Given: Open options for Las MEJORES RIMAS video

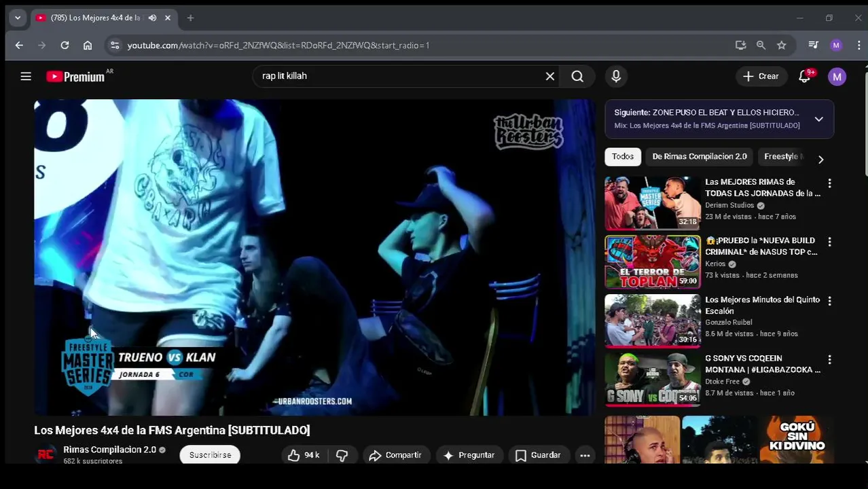Looking at the screenshot, I should pos(829,183).
